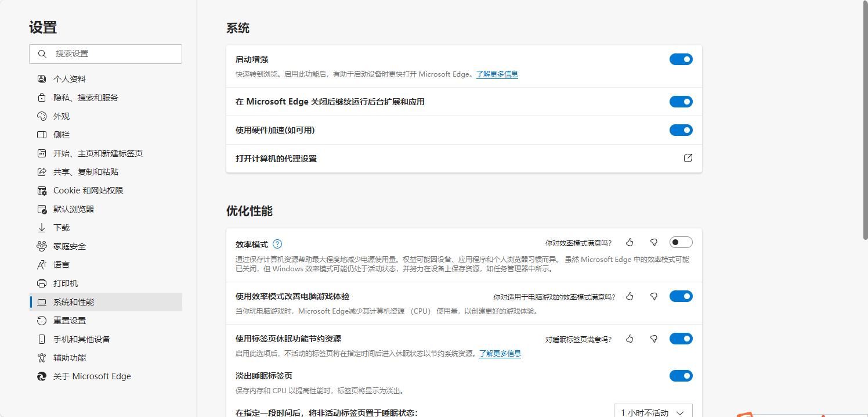Click 了解更多信息 link for sleeping tabs
The image size is (868, 417).
point(500,353)
